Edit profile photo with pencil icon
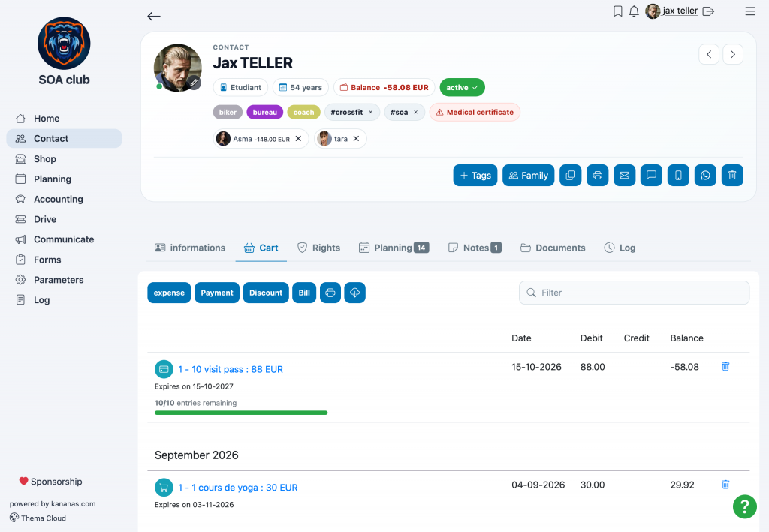769x532 pixels. 195,83
